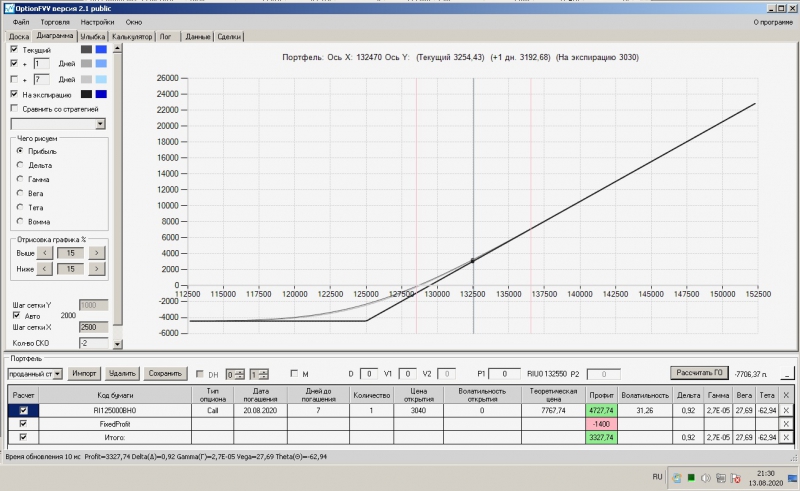Decrease the Выше percentage with the left arrow

pyautogui.click(x=45, y=253)
